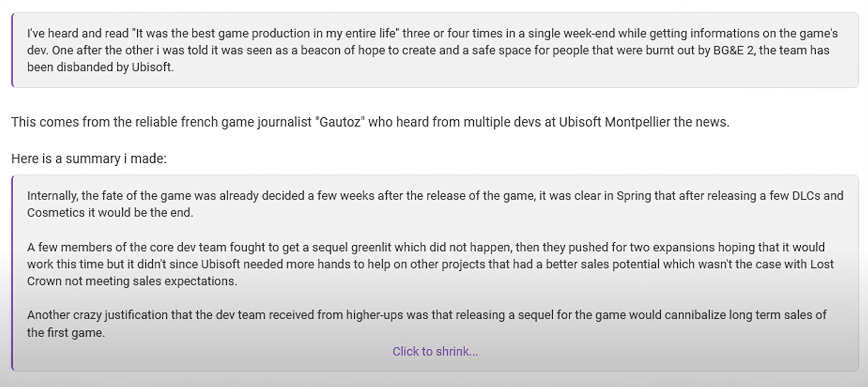Collapse the quote via 'Click to shrink...'

point(435,351)
